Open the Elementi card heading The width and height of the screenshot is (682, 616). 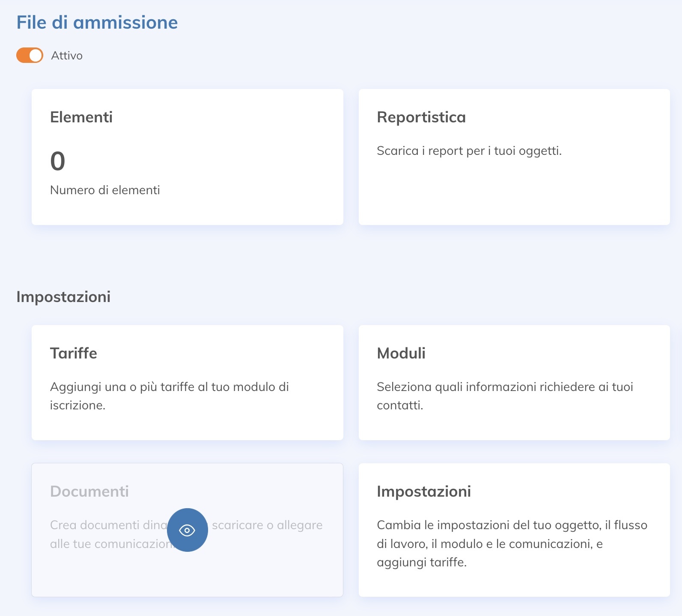tap(81, 117)
